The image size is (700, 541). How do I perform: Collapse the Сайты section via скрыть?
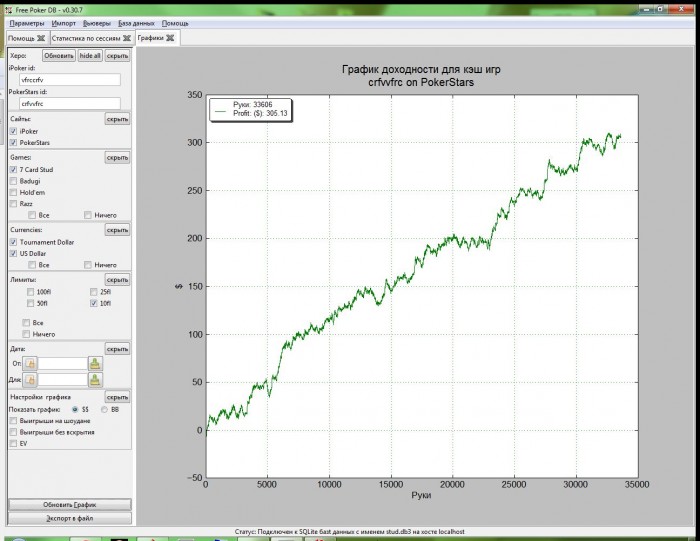click(117, 119)
